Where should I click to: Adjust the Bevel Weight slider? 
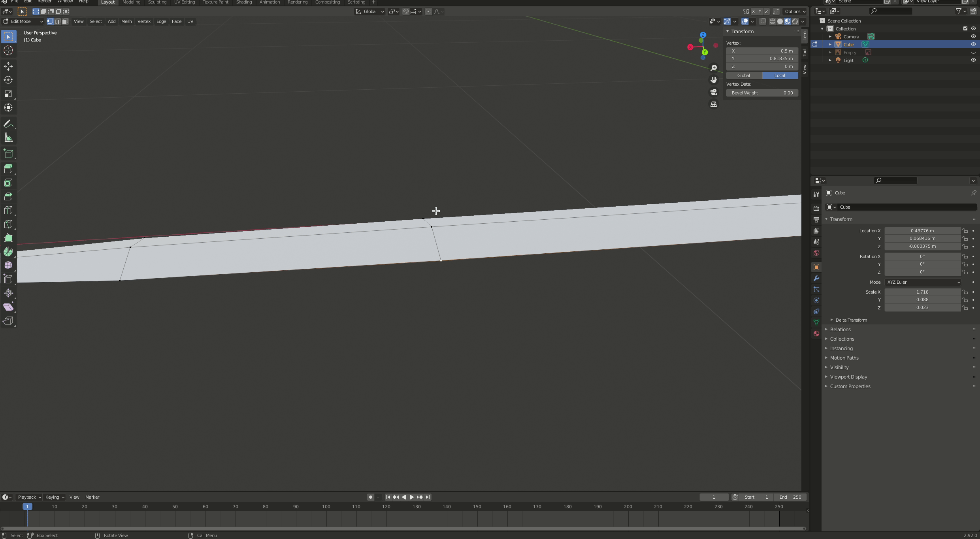pos(762,92)
